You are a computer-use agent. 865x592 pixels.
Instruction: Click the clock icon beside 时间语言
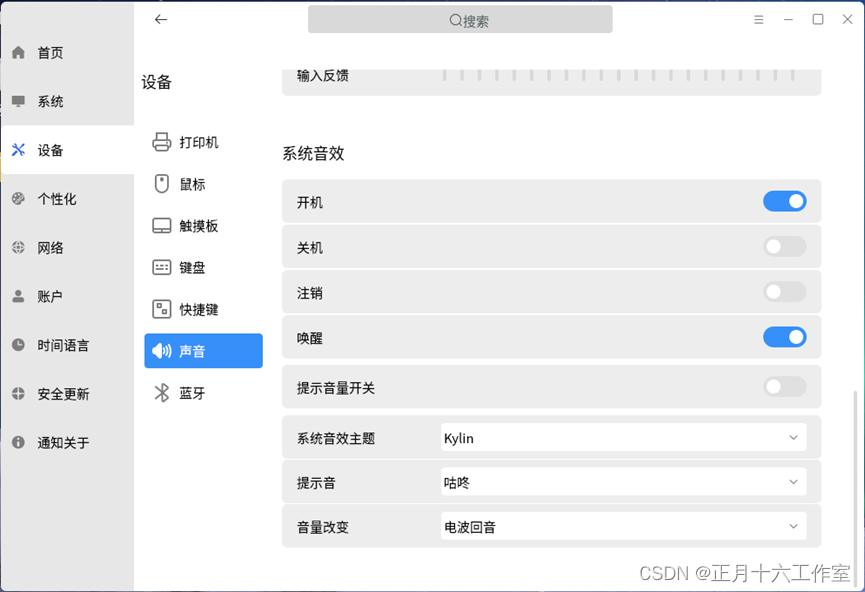pos(18,345)
